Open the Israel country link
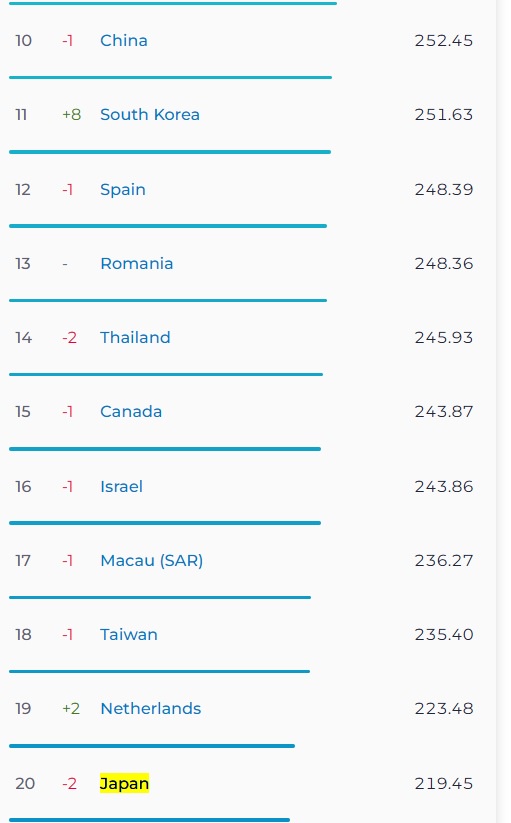The width and height of the screenshot is (511, 823). pos(121,487)
